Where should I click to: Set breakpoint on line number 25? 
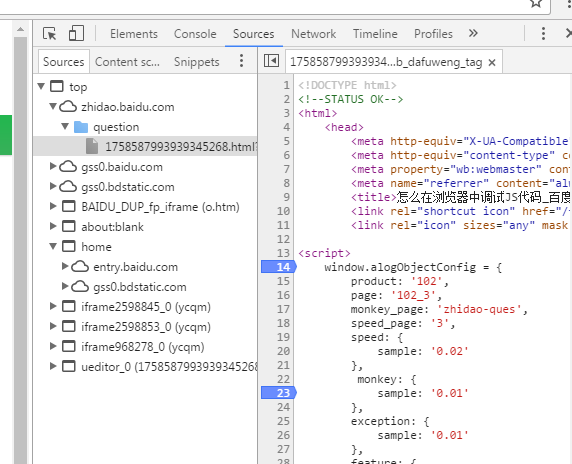tap(283, 421)
